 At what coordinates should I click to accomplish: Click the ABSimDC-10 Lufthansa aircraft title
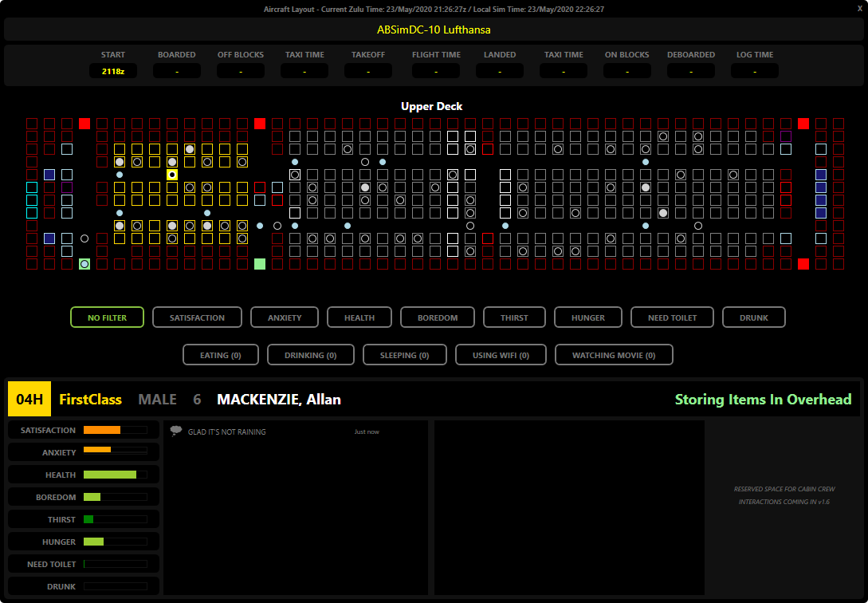(434, 30)
